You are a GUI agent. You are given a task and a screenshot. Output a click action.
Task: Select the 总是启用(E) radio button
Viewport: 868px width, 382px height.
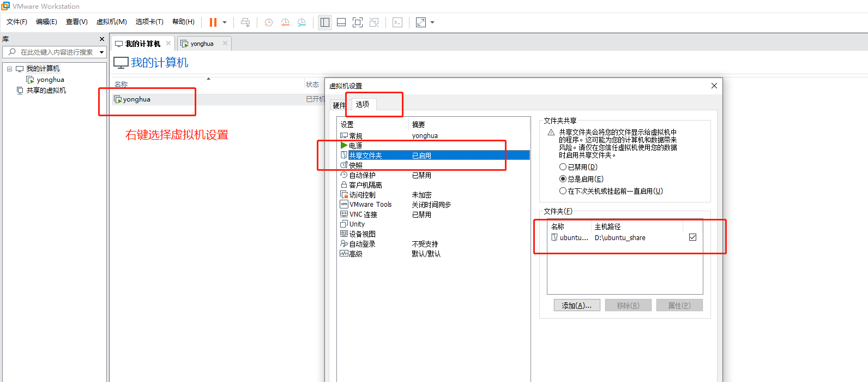pos(563,179)
